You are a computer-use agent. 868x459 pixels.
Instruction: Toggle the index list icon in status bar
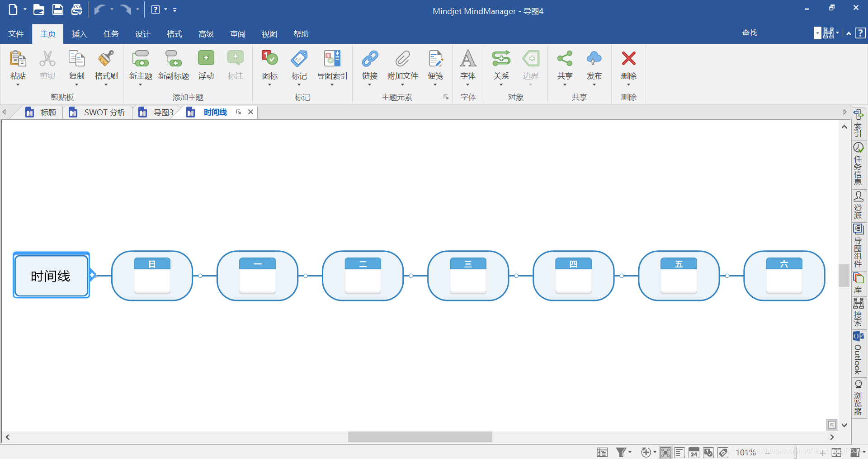point(602,452)
